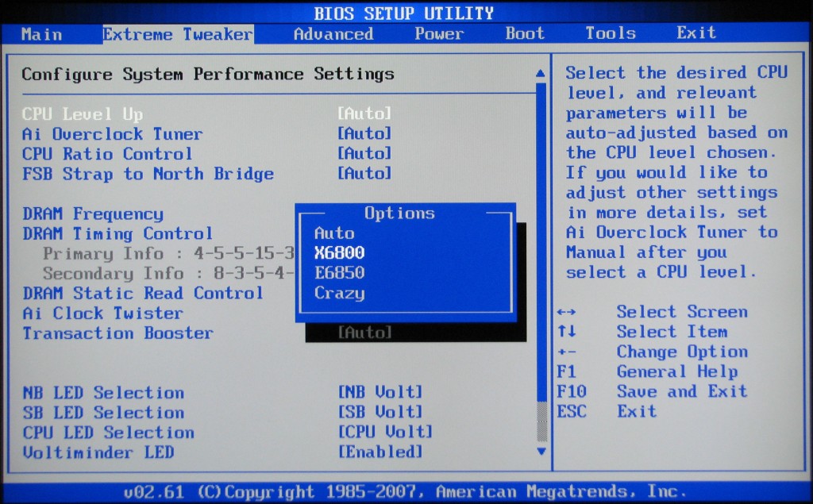Select the DRAM Timing Control item

pos(118,234)
